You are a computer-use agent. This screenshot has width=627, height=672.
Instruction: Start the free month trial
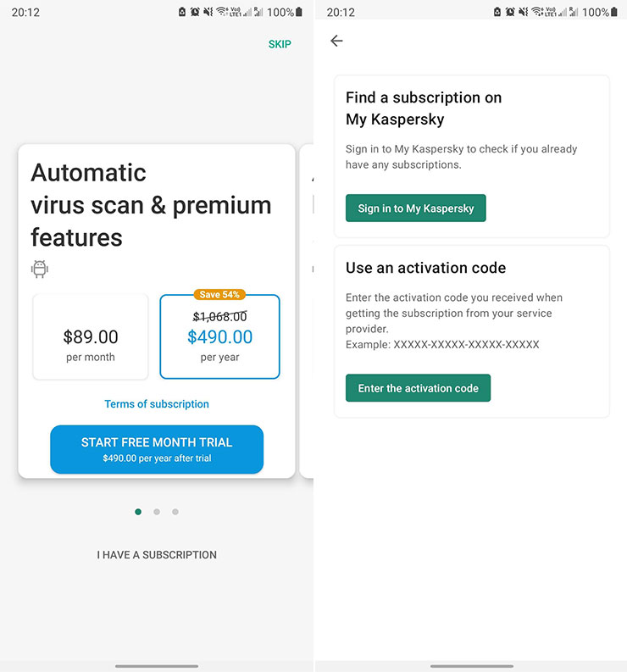(157, 449)
